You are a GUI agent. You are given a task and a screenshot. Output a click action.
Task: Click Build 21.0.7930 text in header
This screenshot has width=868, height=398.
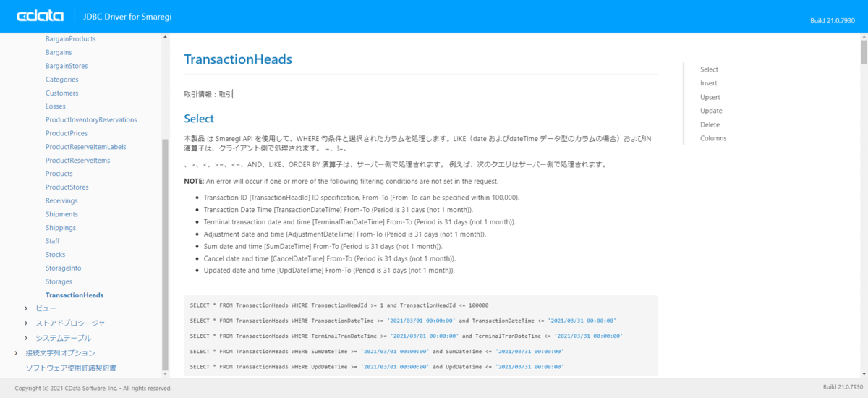[833, 21]
